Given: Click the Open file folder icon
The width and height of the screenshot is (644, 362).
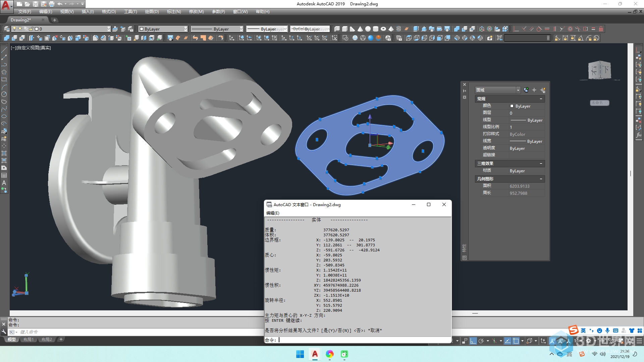Looking at the screenshot, I should [27, 4].
